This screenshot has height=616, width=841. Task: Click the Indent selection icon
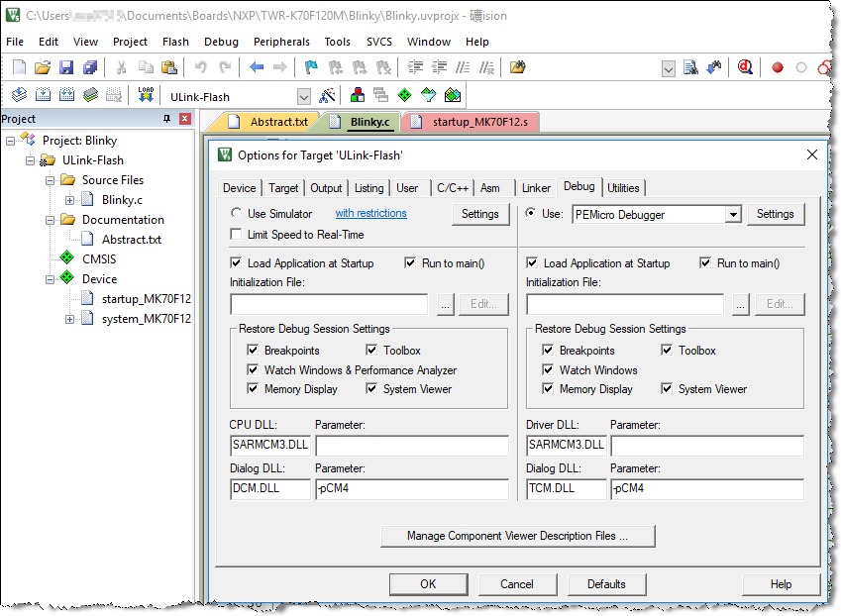[415, 67]
